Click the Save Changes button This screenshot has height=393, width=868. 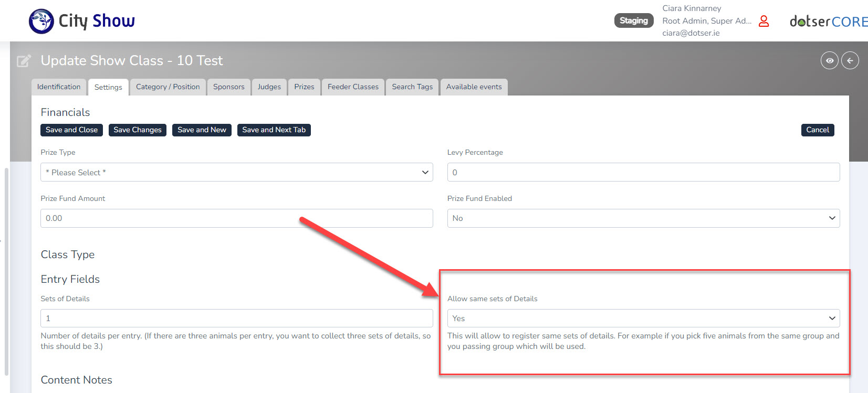click(x=138, y=130)
